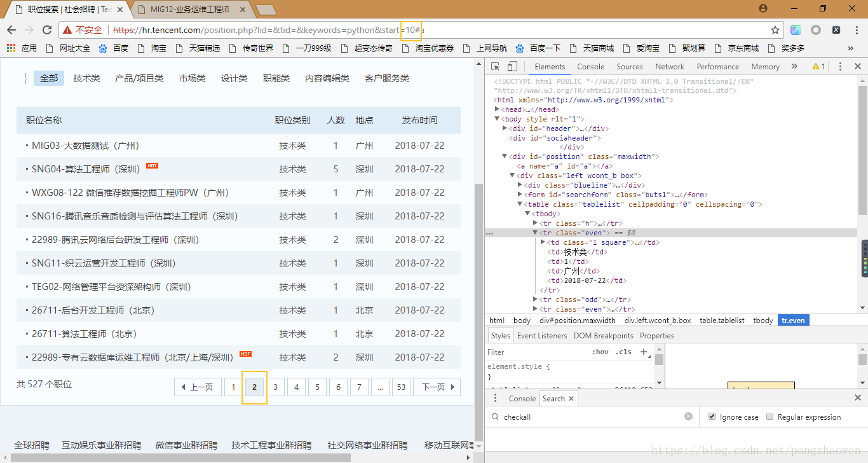Viewport: 868px width, 463px height.
Task: Switch to Performance tab
Action: [717, 66]
